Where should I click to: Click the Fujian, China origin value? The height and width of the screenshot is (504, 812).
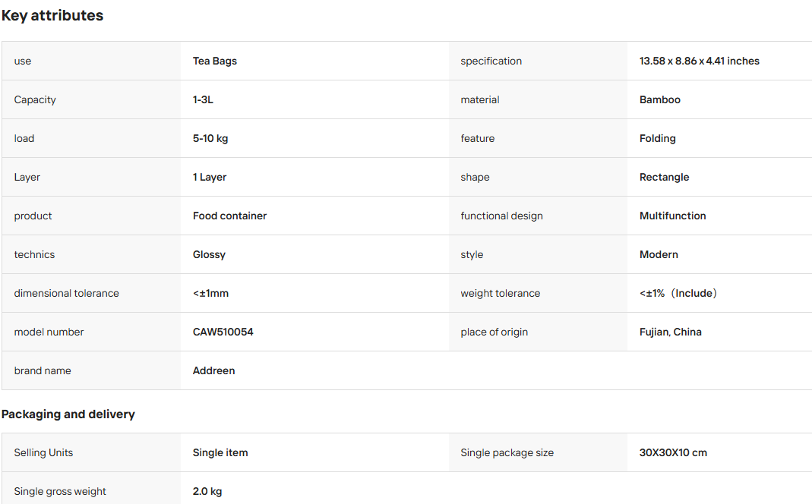pos(671,332)
